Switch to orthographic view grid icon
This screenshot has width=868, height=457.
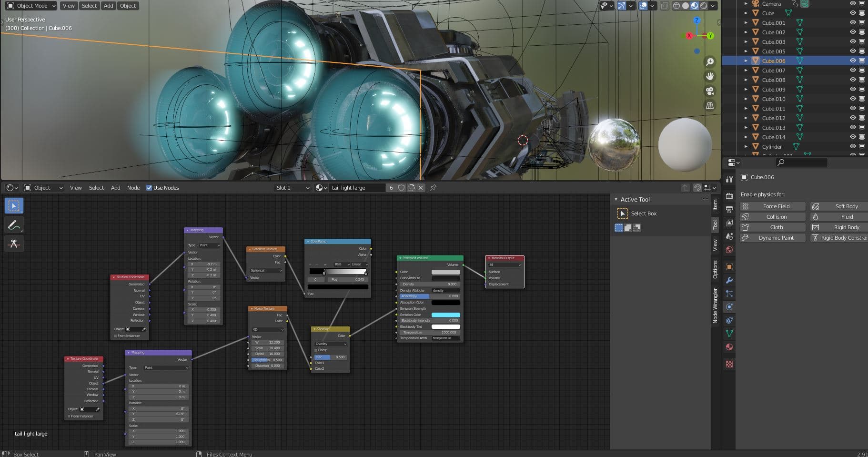click(710, 106)
